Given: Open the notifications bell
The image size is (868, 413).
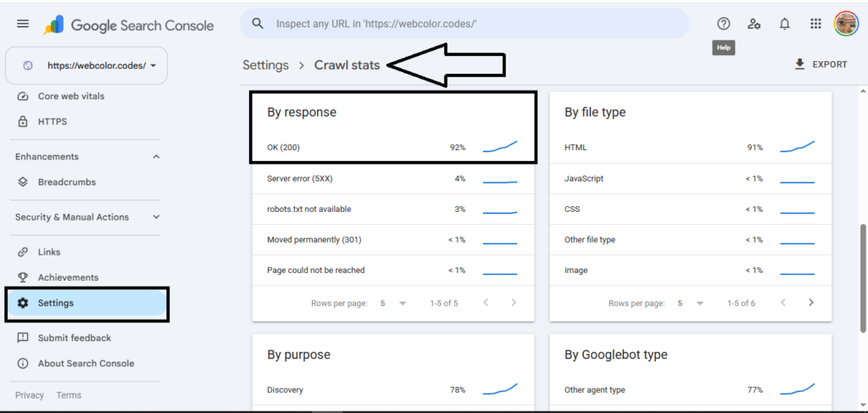Looking at the screenshot, I should pyautogui.click(x=784, y=24).
